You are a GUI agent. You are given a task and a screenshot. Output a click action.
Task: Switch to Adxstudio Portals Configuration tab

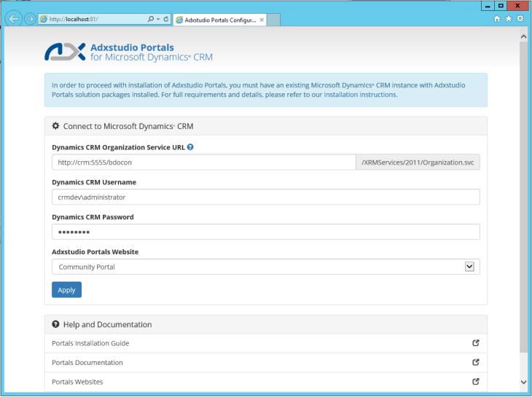[x=220, y=20]
